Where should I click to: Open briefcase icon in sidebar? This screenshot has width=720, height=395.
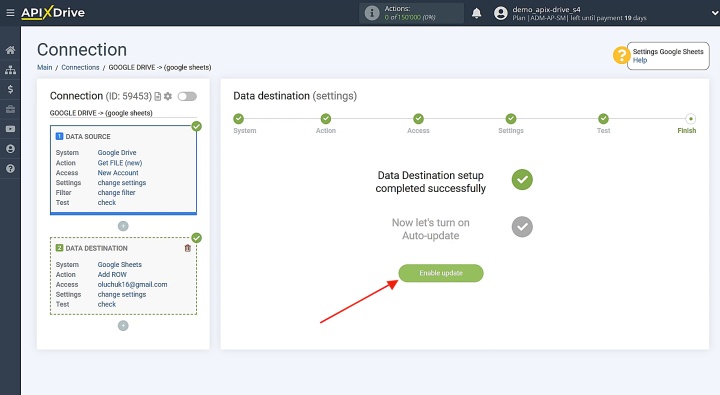(x=10, y=109)
